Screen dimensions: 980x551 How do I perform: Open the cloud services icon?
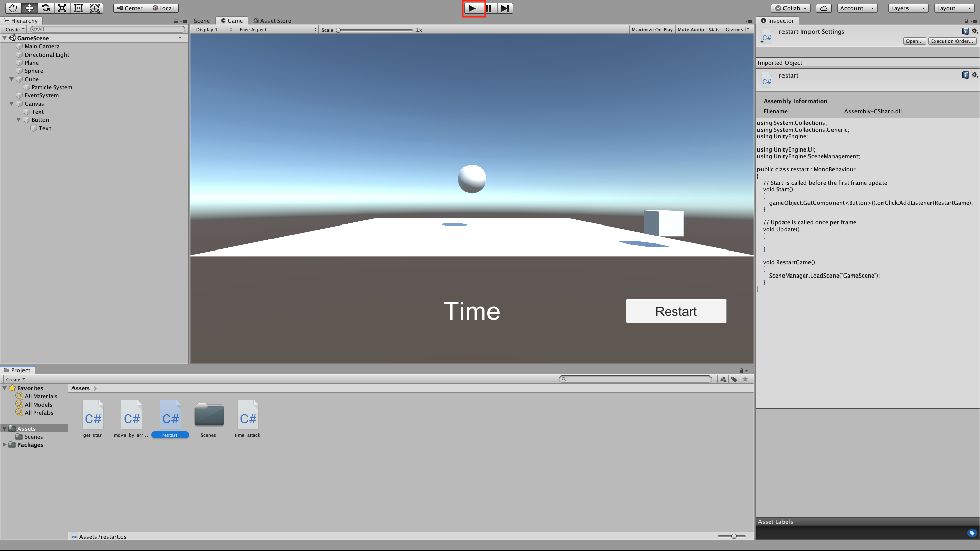(x=823, y=8)
